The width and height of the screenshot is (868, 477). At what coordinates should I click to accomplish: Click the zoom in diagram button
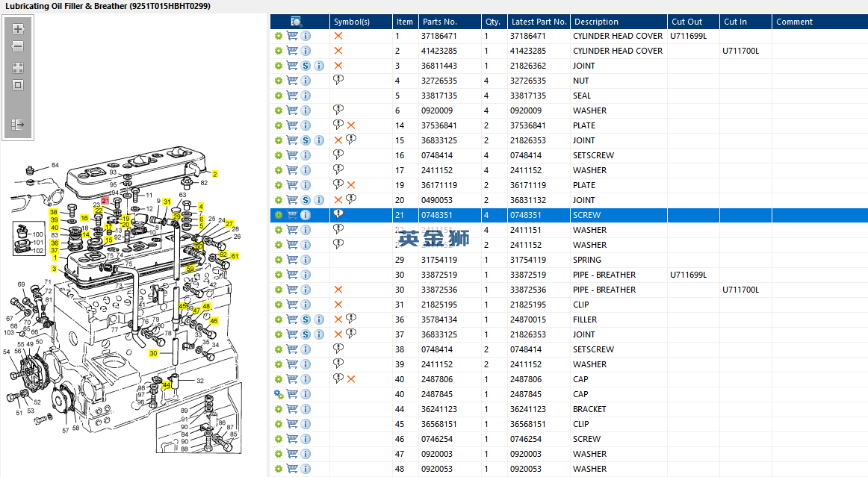coord(18,30)
